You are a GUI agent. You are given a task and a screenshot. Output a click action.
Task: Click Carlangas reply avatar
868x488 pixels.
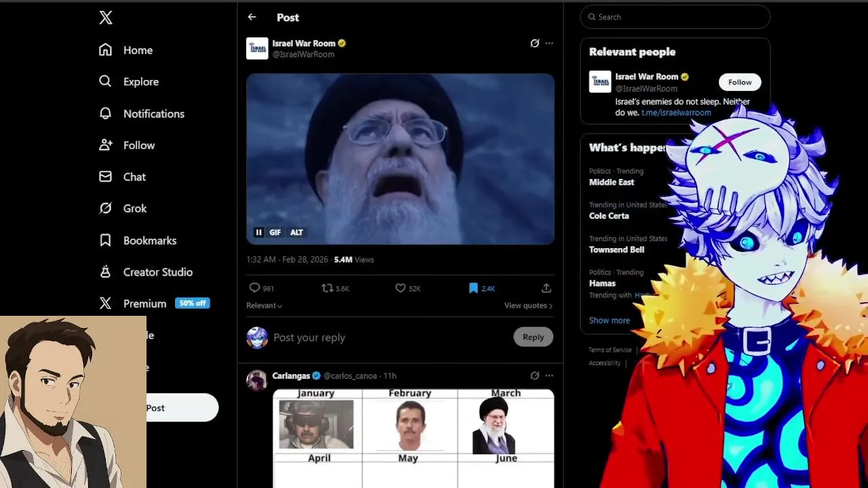[x=257, y=380]
